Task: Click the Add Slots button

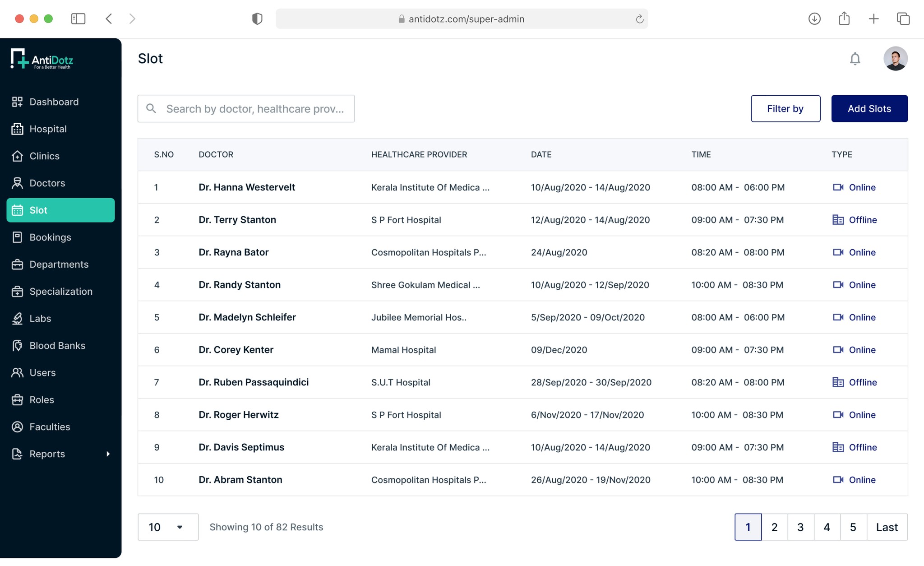Action: tap(869, 109)
